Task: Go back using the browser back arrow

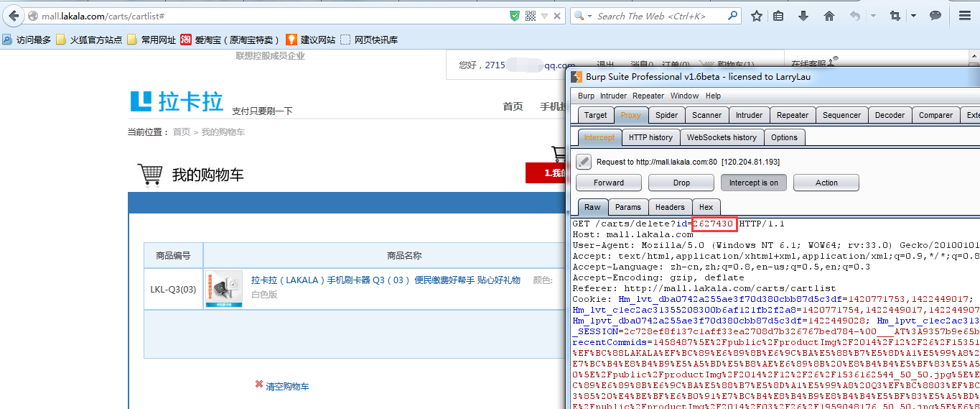Action: pos(13,16)
